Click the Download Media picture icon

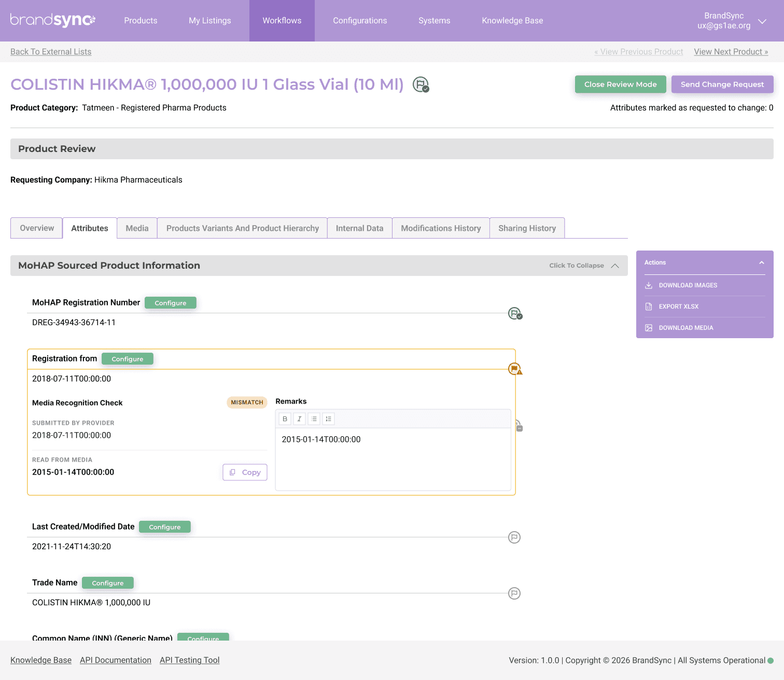tap(649, 328)
